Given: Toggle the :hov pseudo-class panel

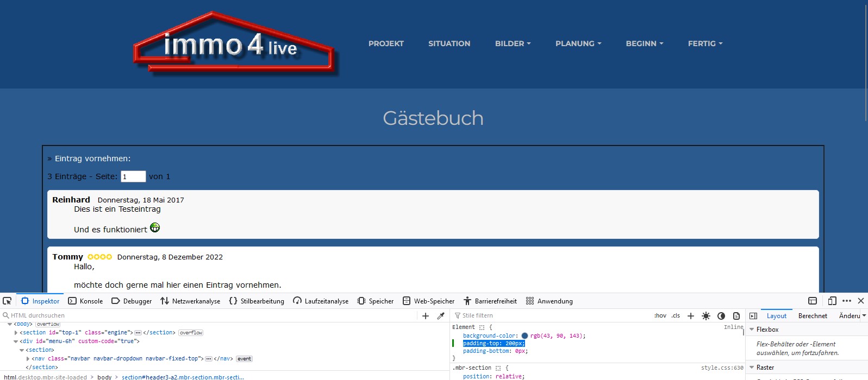Looking at the screenshot, I should (x=660, y=315).
